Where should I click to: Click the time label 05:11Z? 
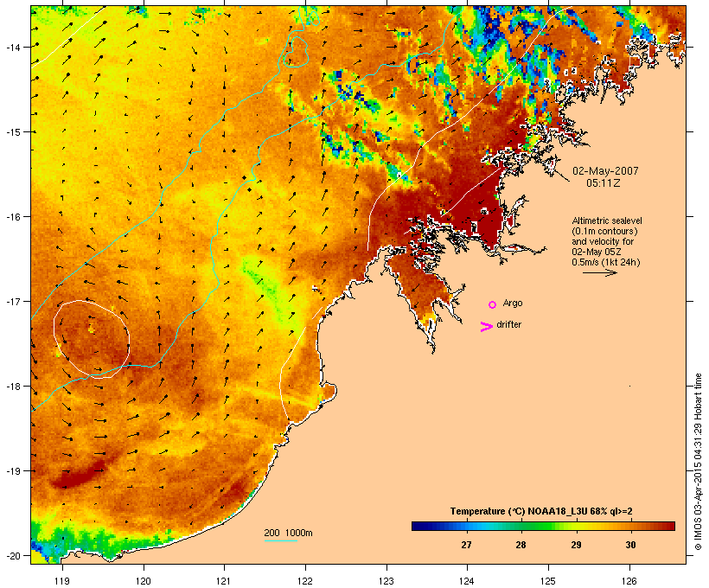[603, 183]
